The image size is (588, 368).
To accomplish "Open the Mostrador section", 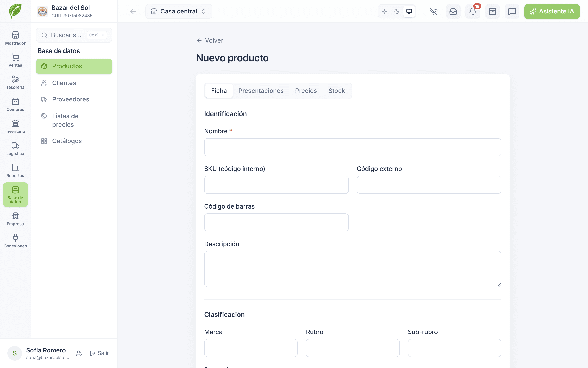I will (15, 38).
